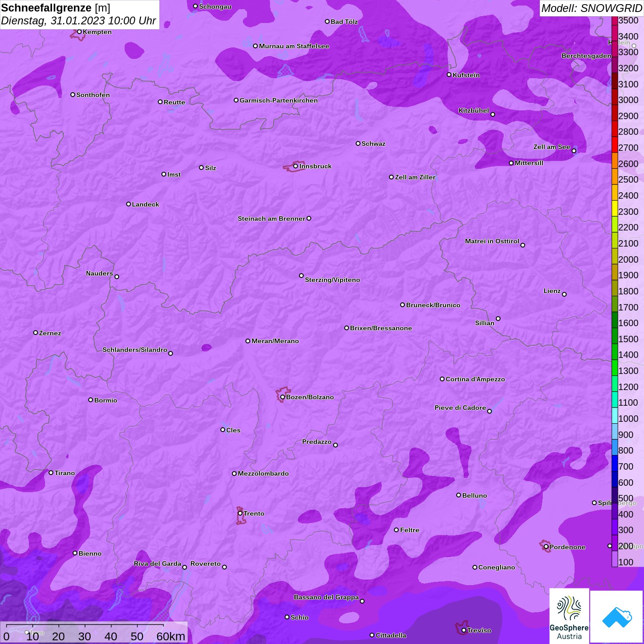The image size is (644, 644).
Task: Click the Riva del Garda label
Action: (157, 563)
